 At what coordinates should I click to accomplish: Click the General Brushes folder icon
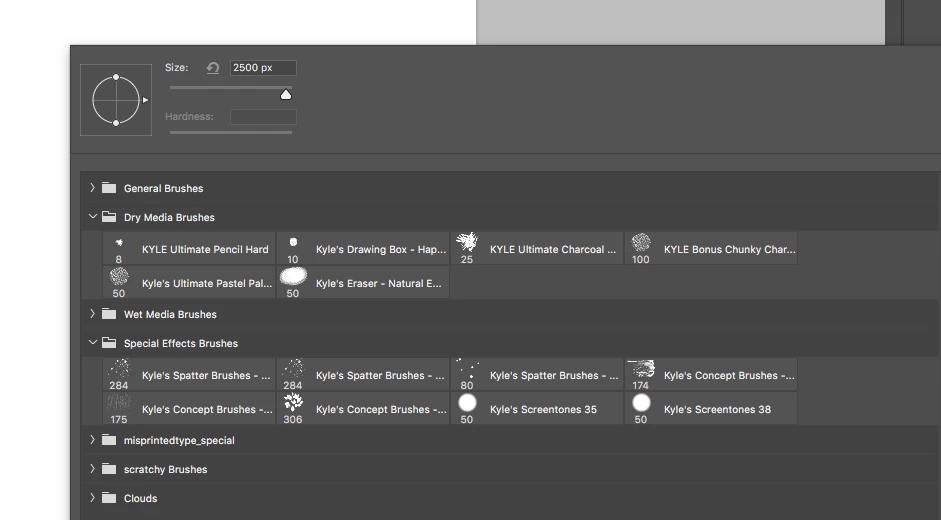[109, 188]
